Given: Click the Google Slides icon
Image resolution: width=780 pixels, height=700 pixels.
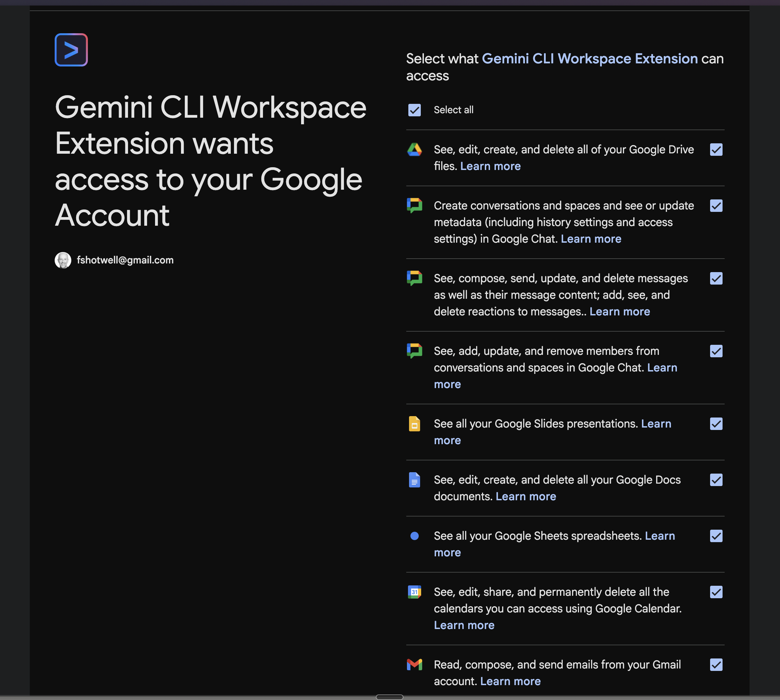Looking at the screenshot, I should [415, 424].
